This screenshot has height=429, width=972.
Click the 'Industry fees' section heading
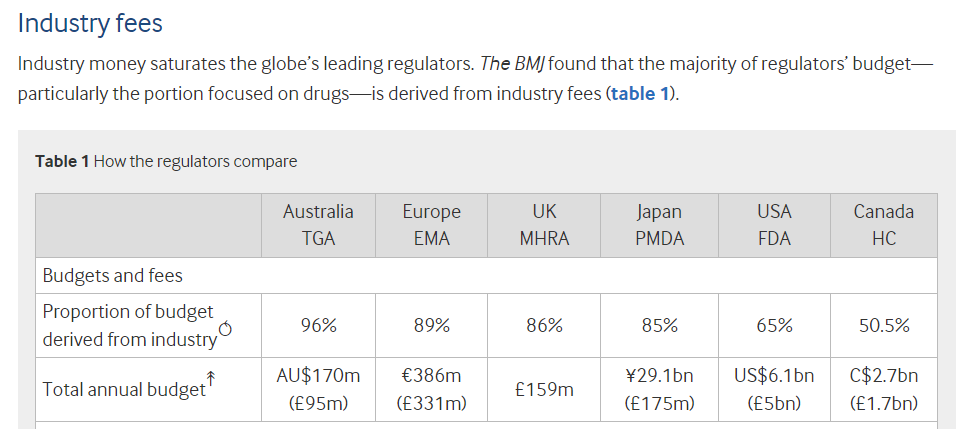(90, 24)
